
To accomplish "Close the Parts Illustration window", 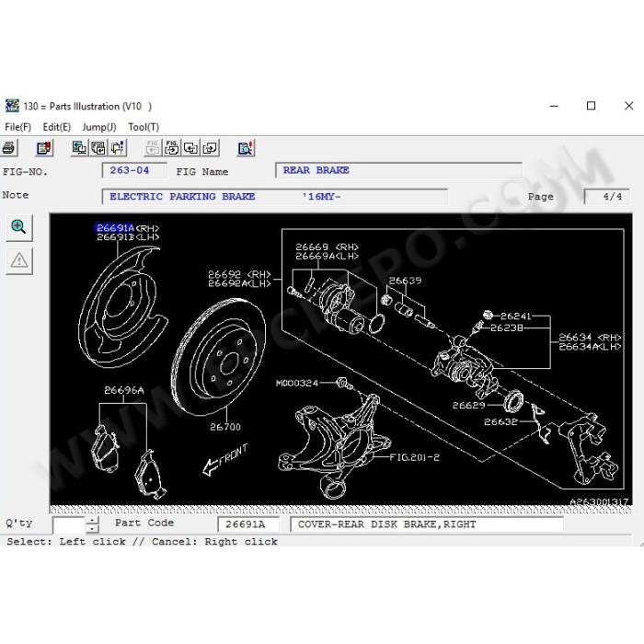I will (628, 106).
